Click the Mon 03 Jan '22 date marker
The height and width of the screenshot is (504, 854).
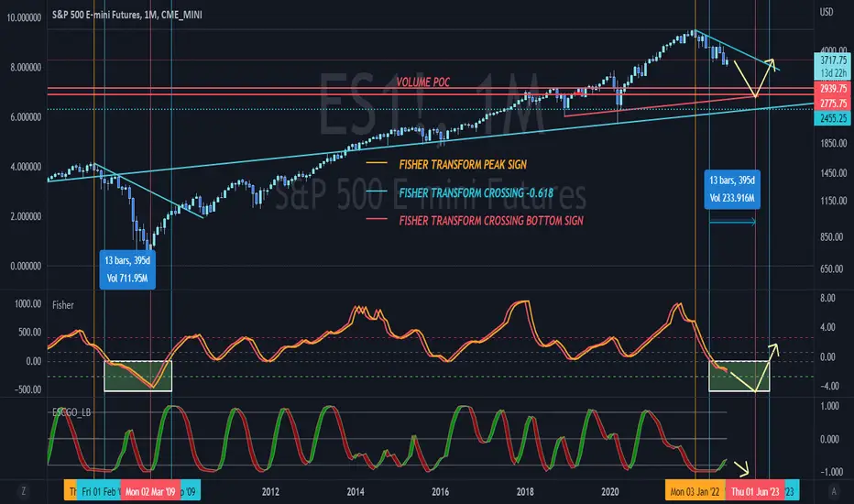click(695, 491)
